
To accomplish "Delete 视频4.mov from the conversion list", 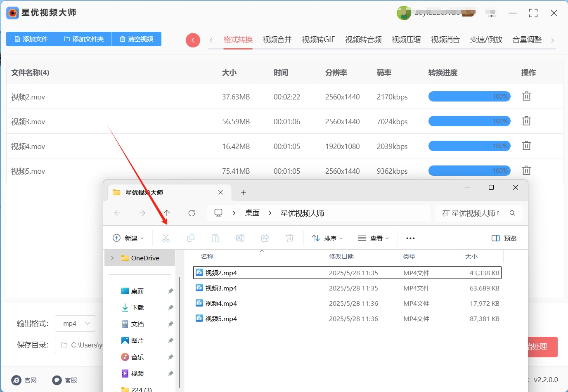I will pyautogui.click(x=526, y=146).
